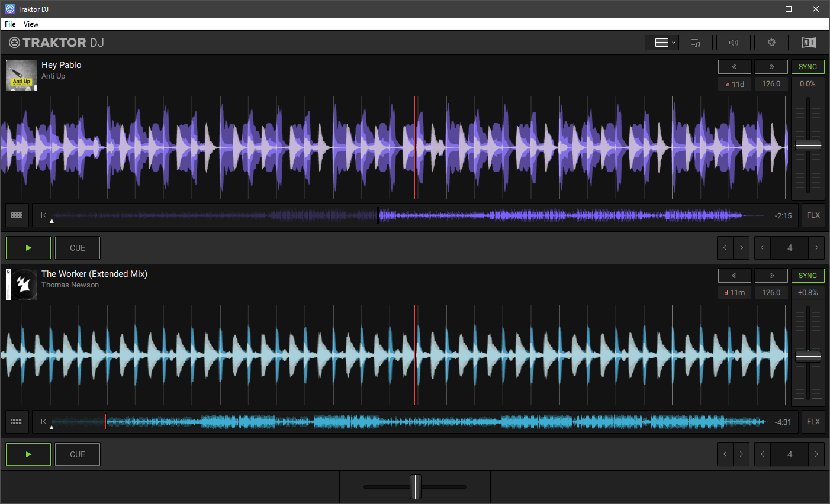Click the Hey Pablo tempo fader handle
830x504 pixels.
point(808,146)
